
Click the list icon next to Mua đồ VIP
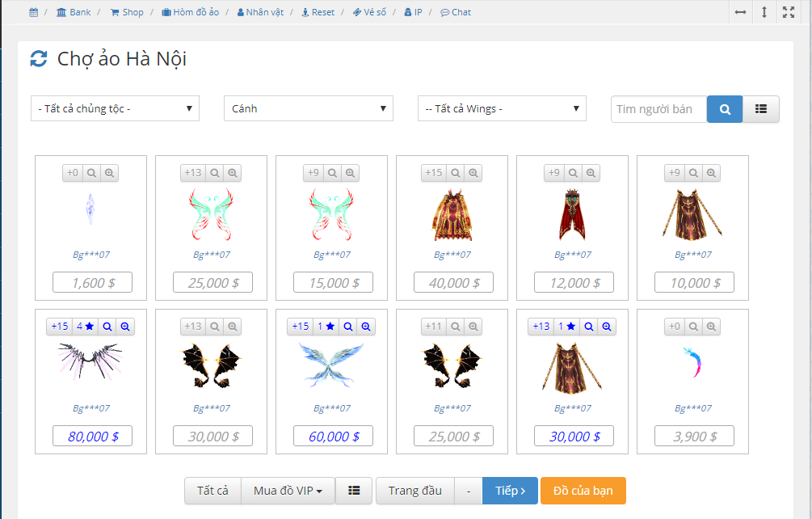click(354, 491)
